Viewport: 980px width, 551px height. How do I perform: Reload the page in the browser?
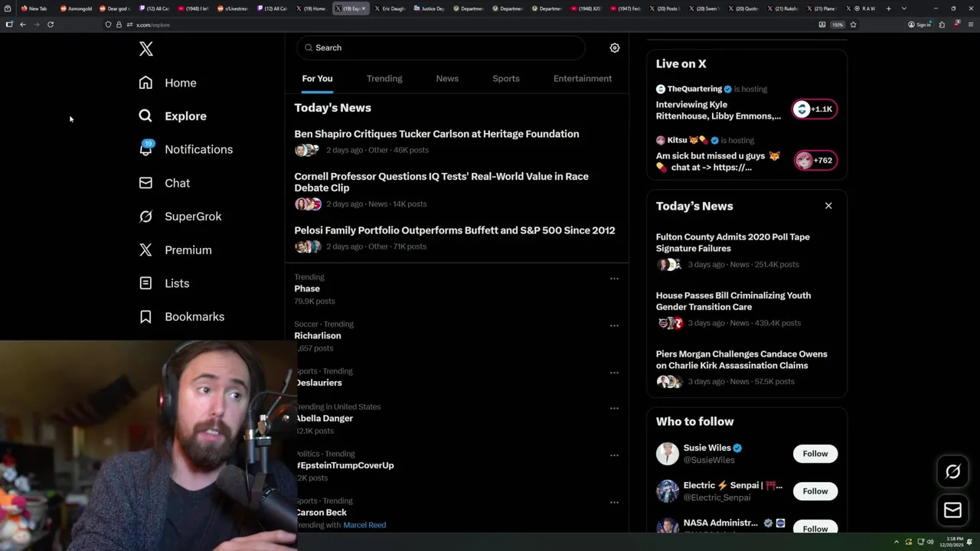pos(51,24)
